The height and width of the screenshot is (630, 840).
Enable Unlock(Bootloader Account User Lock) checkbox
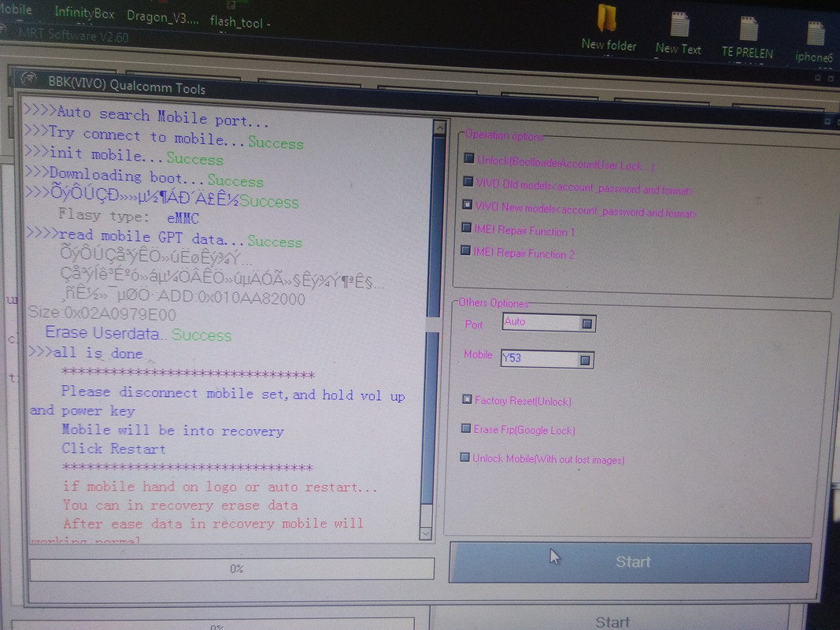tap(468, 158)
